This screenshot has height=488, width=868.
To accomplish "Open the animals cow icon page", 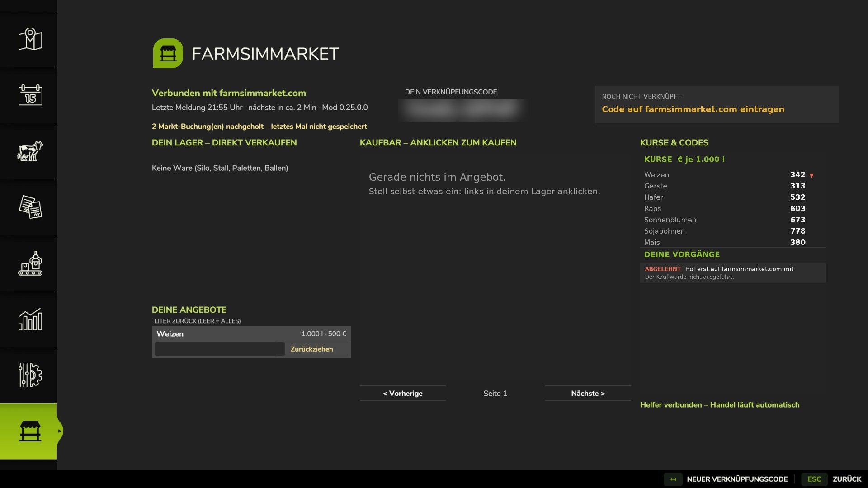I will [x=30, y=151].
